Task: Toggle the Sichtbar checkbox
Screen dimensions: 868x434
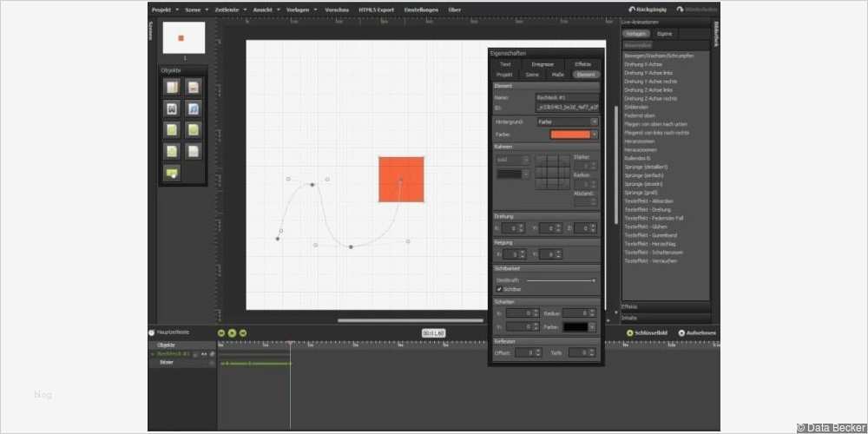Action: pyautogui.click(x=499, y=289)
